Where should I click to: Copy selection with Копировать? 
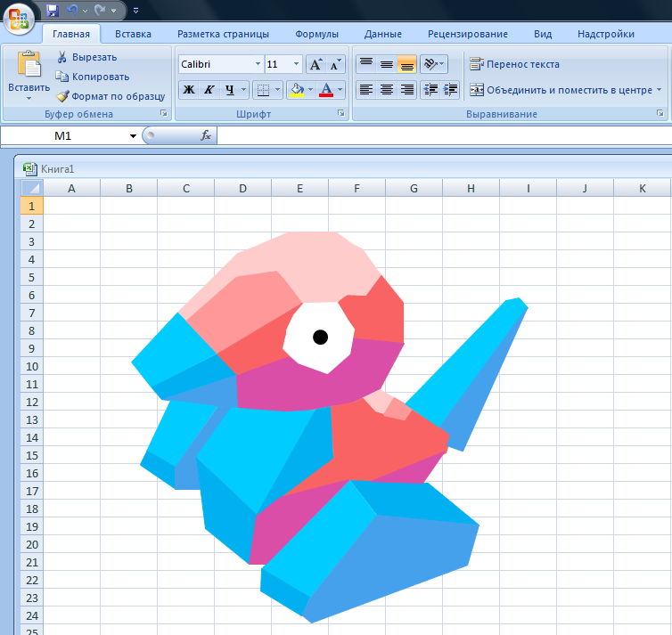click(x=93, y=77)
